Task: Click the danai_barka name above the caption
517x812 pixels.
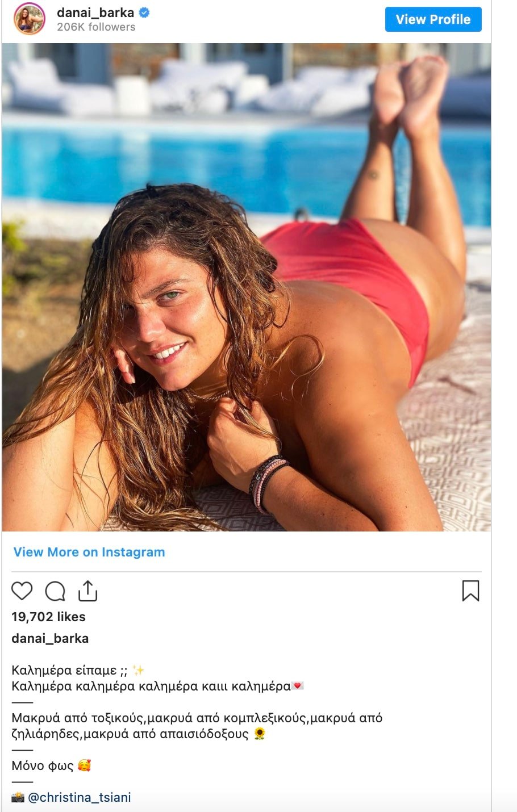Action: coord(50,638)
